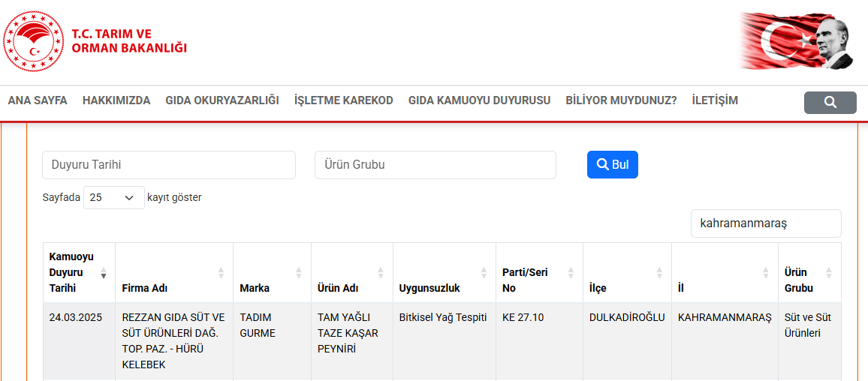Click the Atatürk and flag banner image
Screen dimensions: 868x381
pos(797,41)
